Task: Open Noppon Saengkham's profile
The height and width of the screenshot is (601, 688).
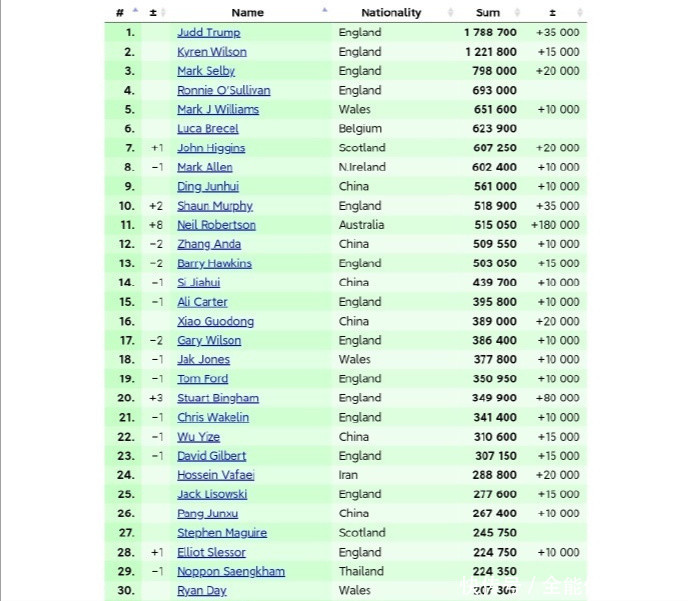Action: (x=230, y=571)
